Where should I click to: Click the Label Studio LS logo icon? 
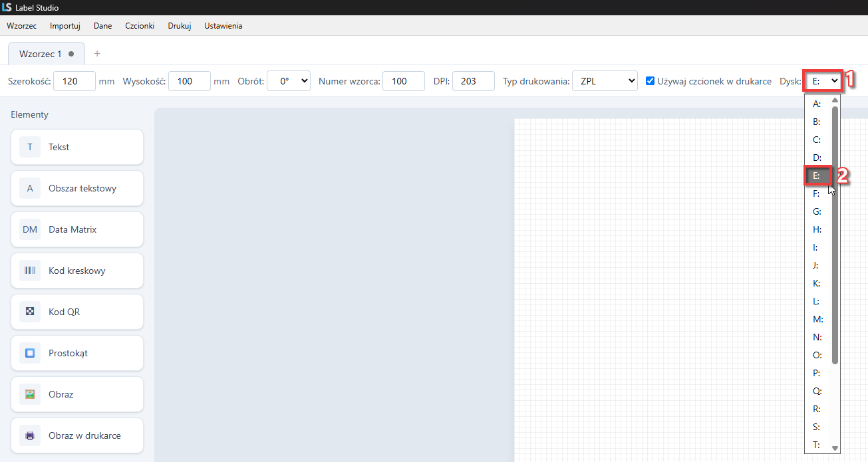pos(7,7)
